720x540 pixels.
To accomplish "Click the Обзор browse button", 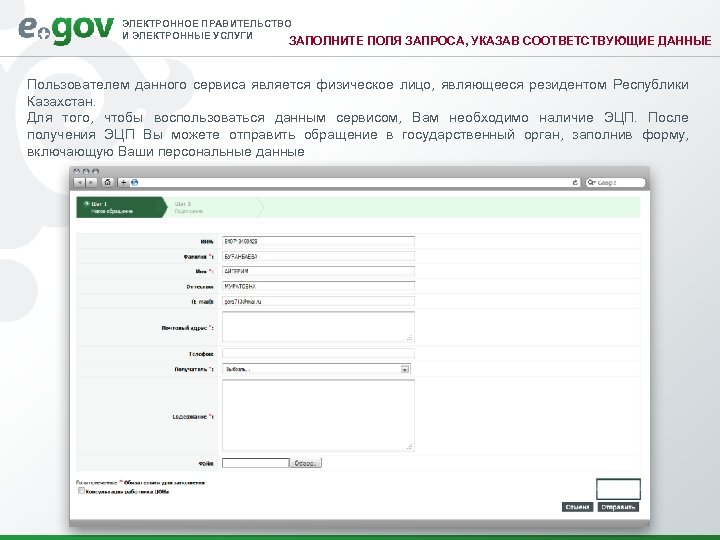I will click(x=305, y=463).
